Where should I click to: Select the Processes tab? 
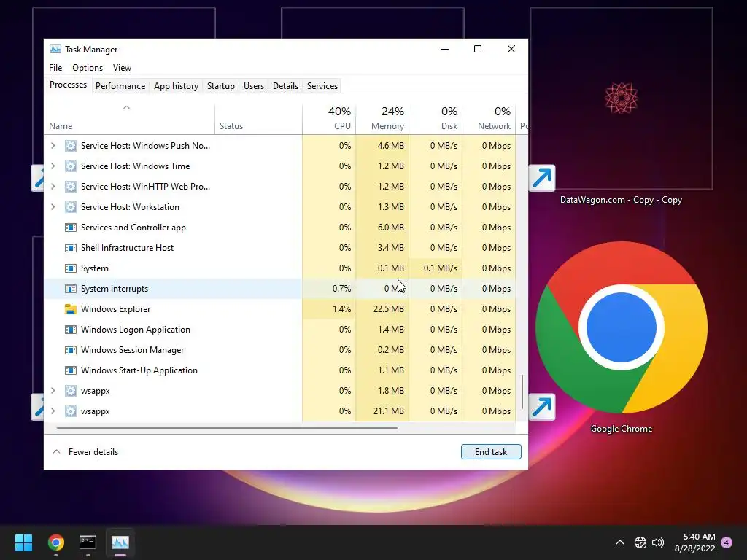point(68,85)
